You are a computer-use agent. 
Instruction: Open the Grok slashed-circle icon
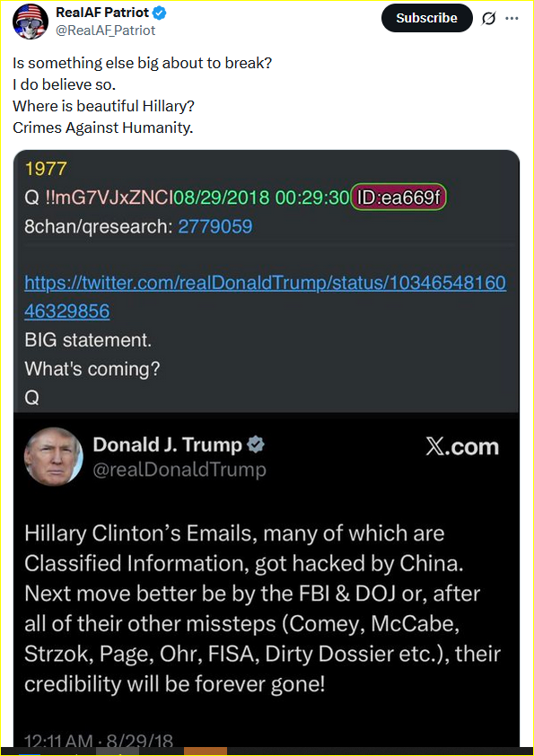[489, 19]
